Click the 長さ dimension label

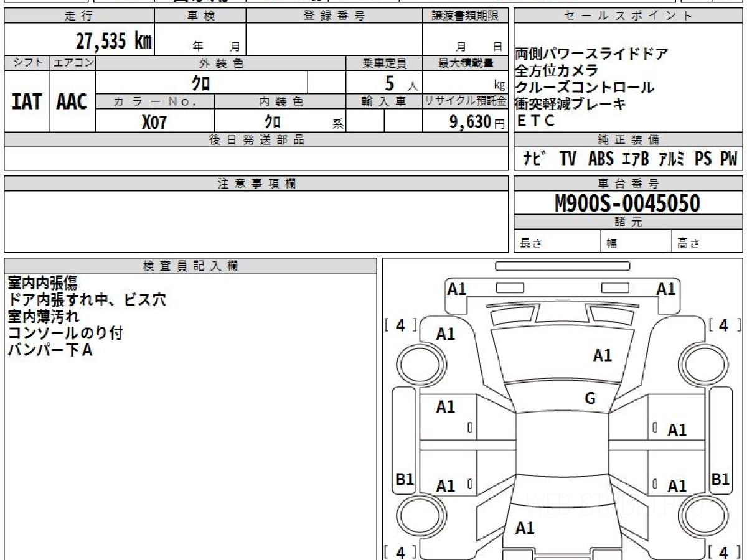tap(531, 244)
